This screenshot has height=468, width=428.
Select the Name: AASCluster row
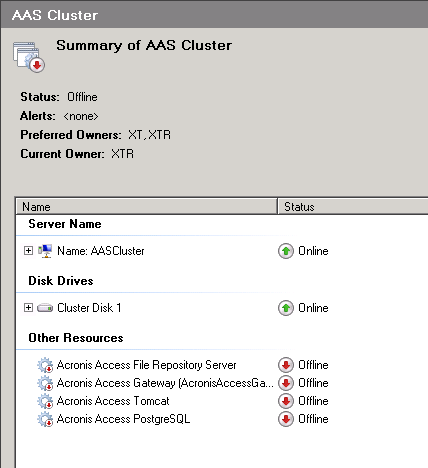coord(101,251)
